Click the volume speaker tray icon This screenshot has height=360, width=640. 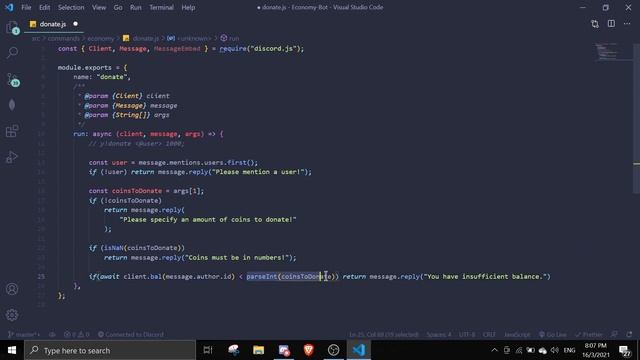pos(555,350)
